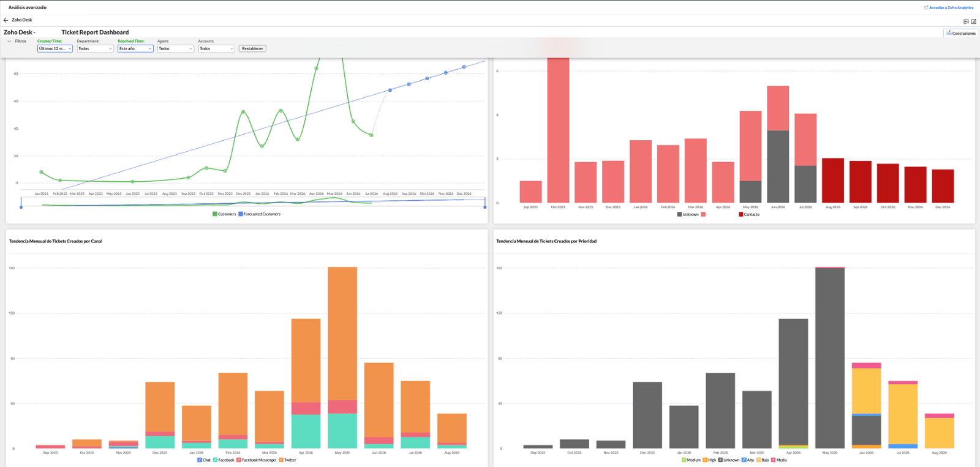This screenshot has height=467, width=980.
Task: Open the Created Time dropdown
Action: pos(55,49)
